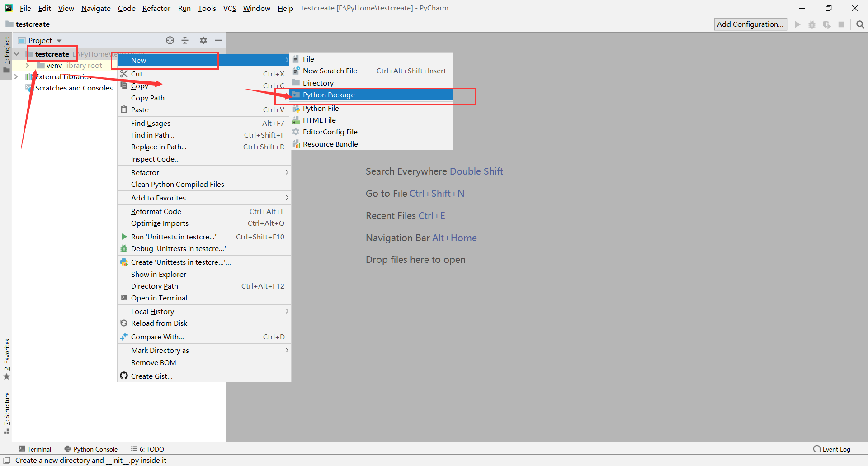This screenshot has height=466, width=868.
Task: Select Show in Explorer entry
Action: pyautogui.click(x=204, y=274)
